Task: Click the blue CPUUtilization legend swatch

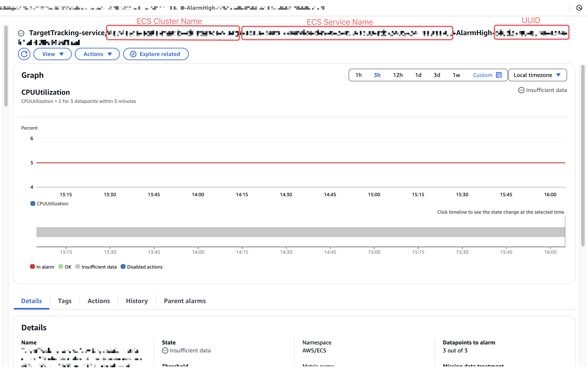Action: (33, 203)
